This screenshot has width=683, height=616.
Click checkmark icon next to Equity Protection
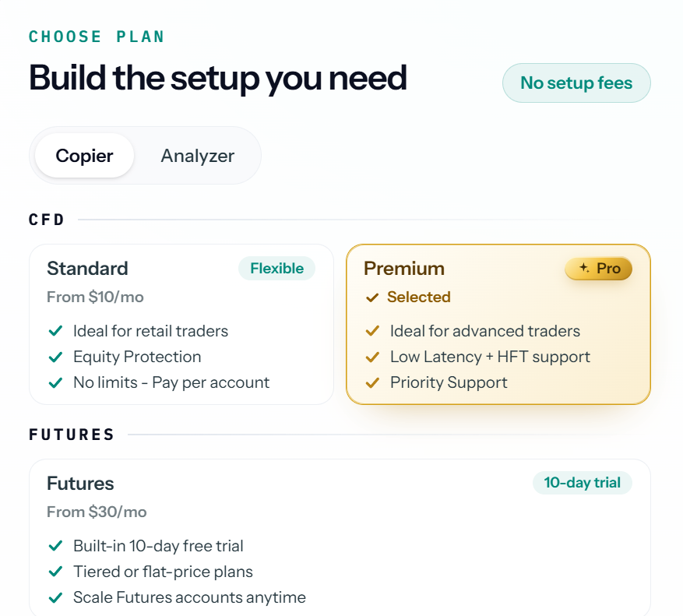(x=55, y=357)
